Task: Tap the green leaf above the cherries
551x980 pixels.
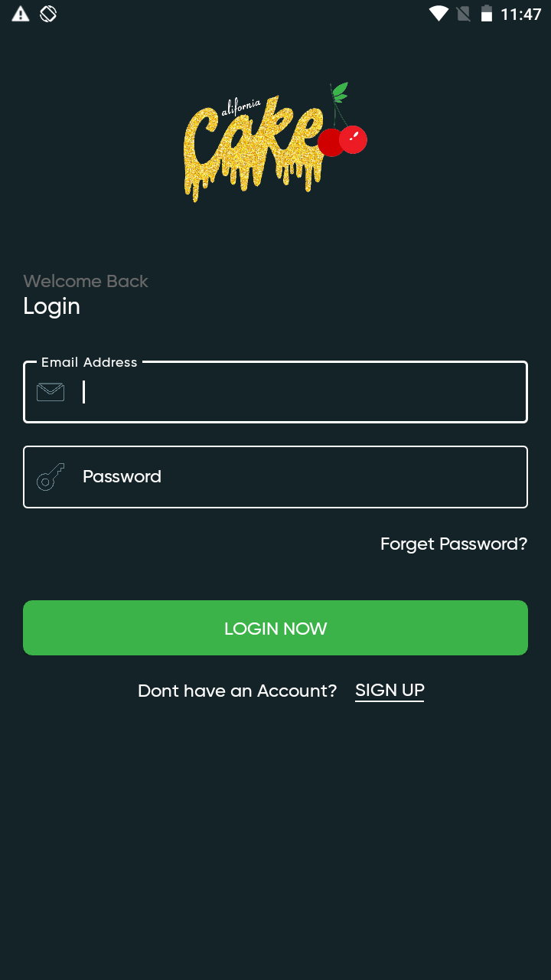Action: tap(339, 92)
